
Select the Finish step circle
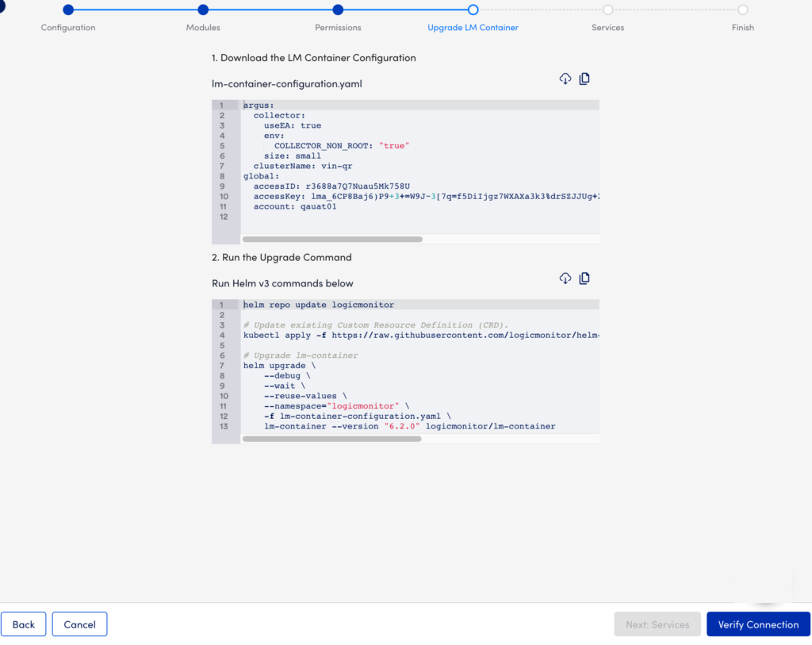pyautogui.click(x=742, y=10)
